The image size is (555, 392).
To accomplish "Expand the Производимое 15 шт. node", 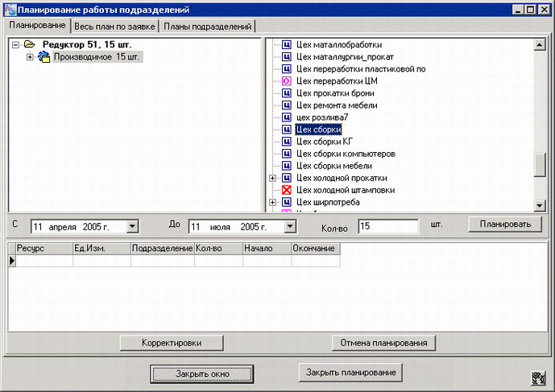I will [30, 57].
